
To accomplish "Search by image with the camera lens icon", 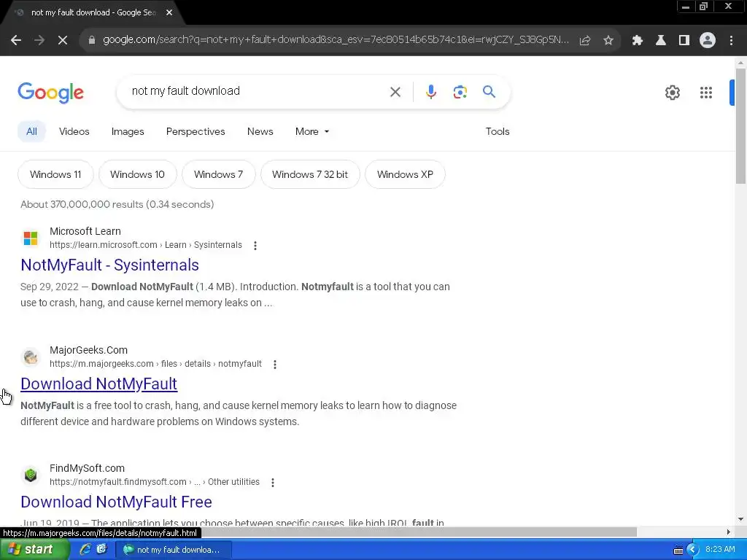I will (460, 91).
